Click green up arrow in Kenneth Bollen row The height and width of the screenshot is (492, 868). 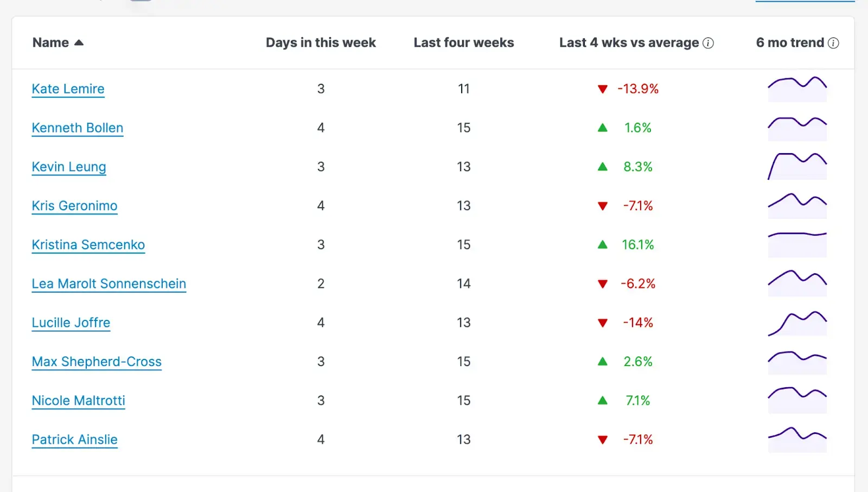coord(603,128)
